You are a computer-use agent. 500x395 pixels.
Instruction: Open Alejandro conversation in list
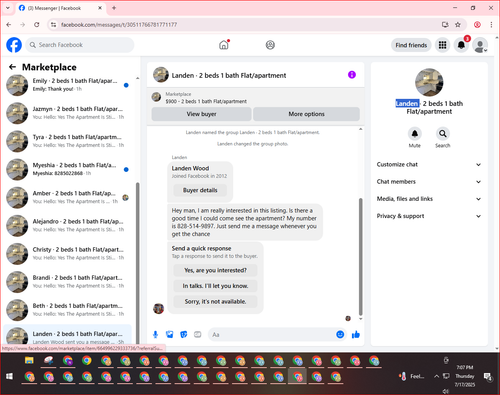(x=68, y=226)
